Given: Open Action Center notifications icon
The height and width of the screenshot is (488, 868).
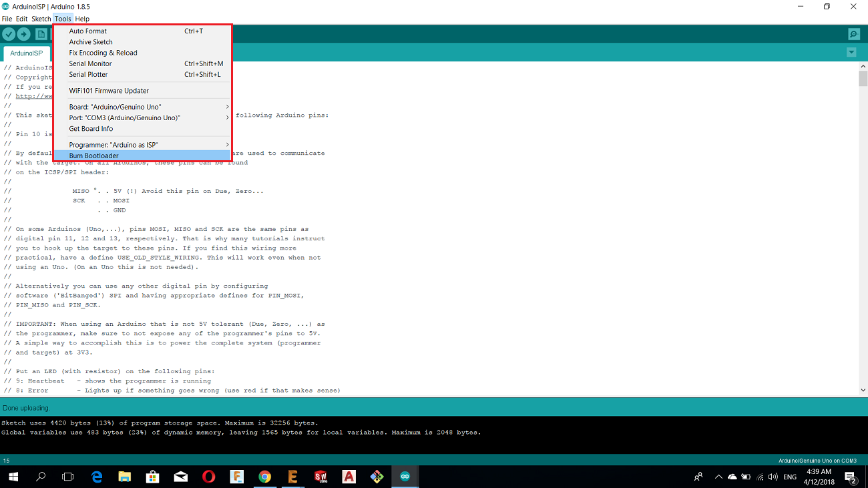Looking at the screenshot, I should point(851,477).
